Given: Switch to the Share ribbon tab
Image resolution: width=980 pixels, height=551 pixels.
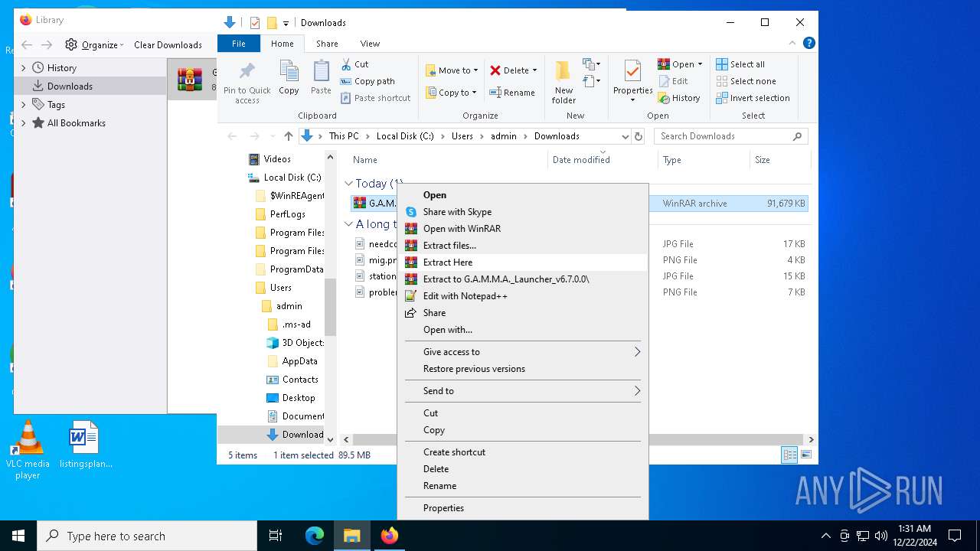Looking at the screenshot, I should click(x=327, y=44).
